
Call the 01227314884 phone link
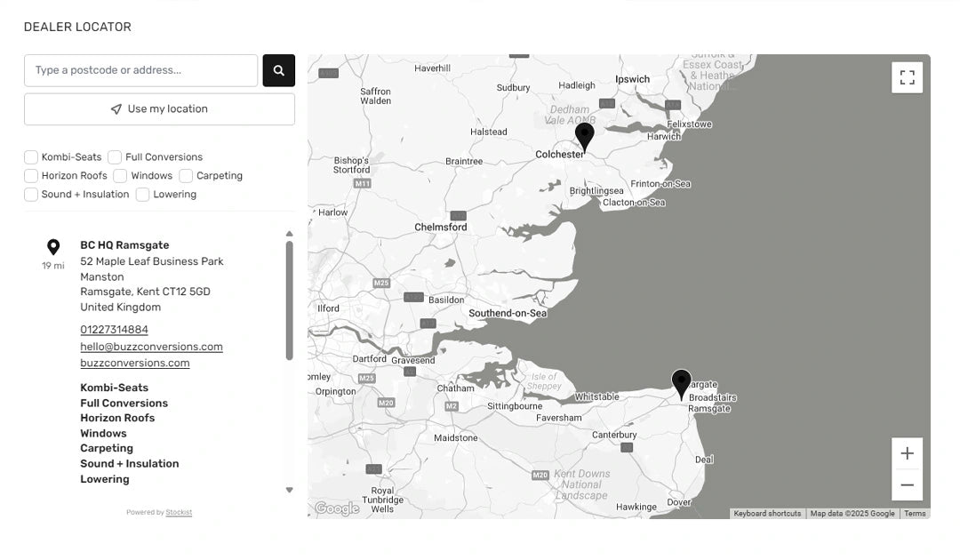[113, 329]
